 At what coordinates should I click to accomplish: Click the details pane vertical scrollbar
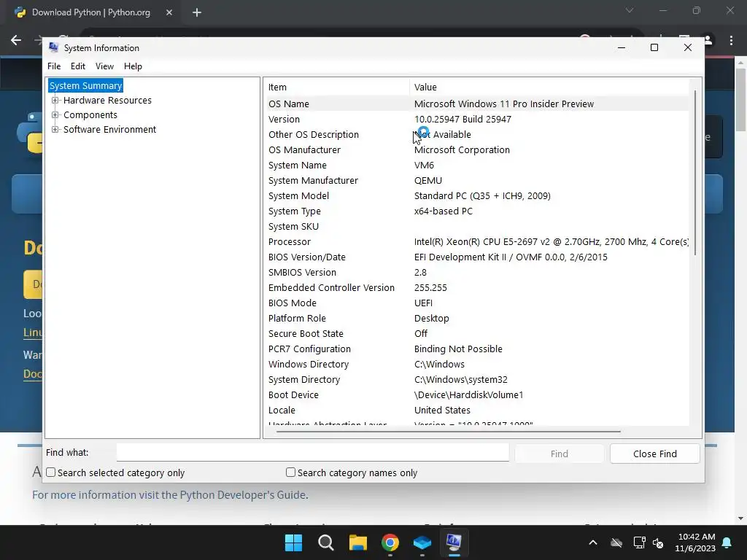click(695, 172)
